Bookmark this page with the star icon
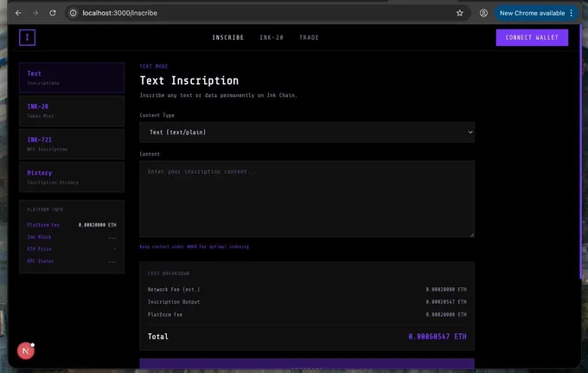The width and height of the screenshot is (588, 373). 460,13
